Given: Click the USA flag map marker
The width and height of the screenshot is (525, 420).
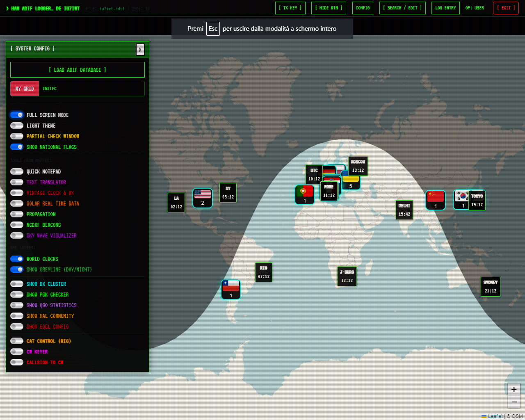Looking at the screenshot, I should (x=203, y=198).
